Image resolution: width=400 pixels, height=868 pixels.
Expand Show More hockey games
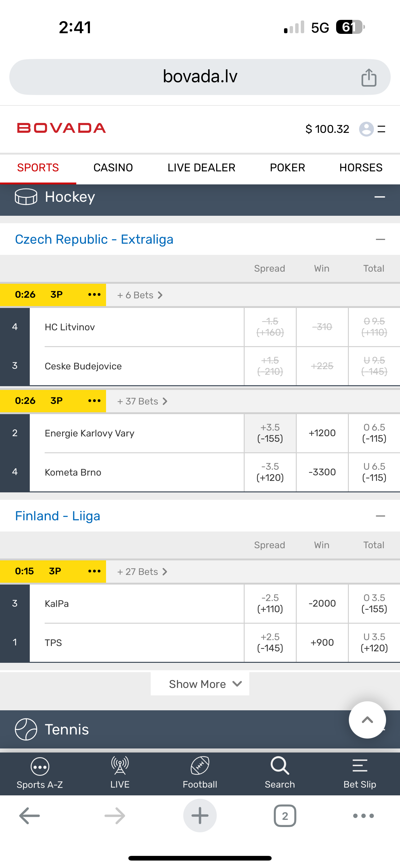[x=200, y=684]
